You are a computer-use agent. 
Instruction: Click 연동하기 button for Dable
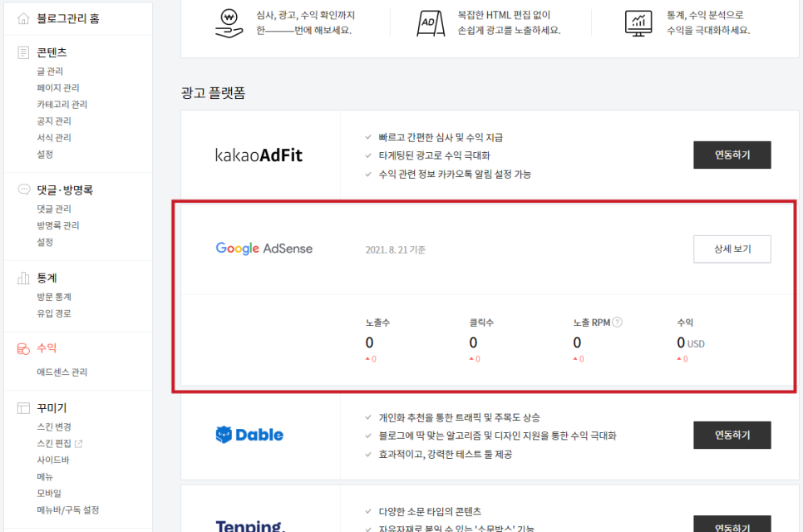pyautogui.click(x=732, y=435)
